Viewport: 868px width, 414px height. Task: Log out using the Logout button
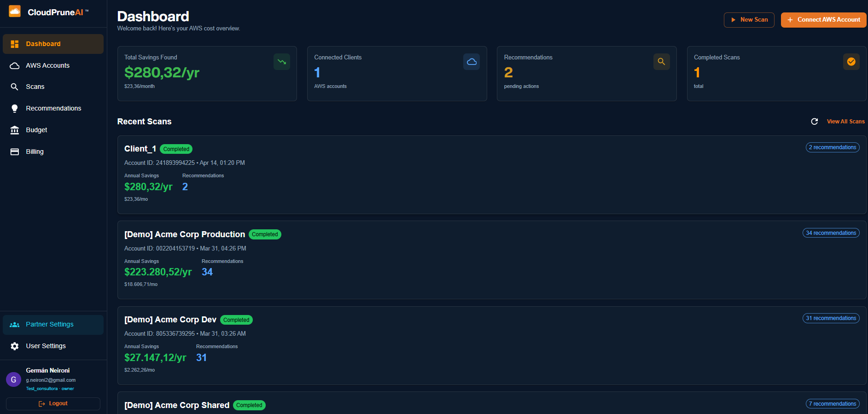tap(53, 403)
